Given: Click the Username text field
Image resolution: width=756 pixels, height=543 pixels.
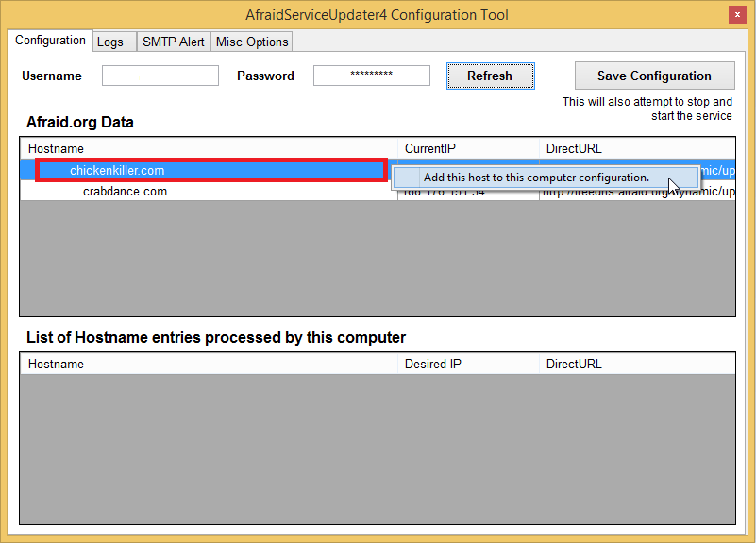Looking at the screenshot, I should pos(160,76).
